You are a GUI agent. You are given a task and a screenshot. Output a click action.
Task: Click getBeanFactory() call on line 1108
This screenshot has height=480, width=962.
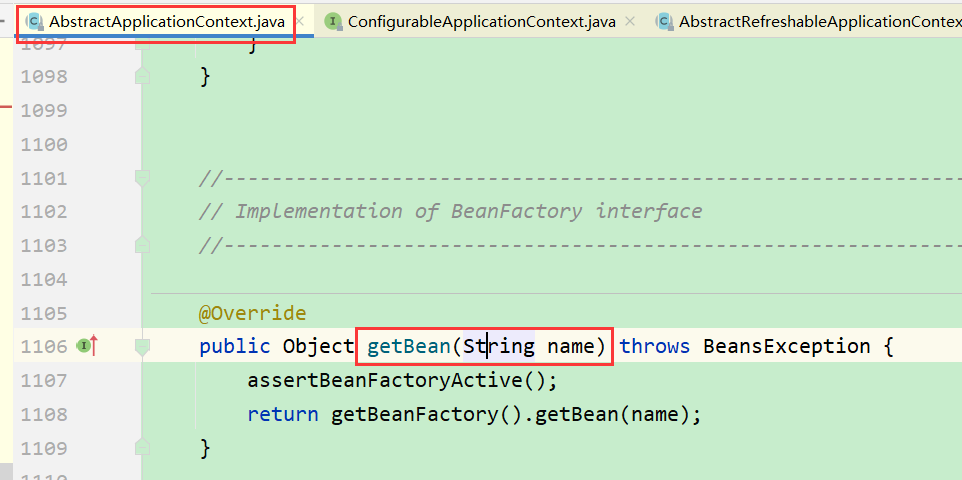click(x=426, y=414)
